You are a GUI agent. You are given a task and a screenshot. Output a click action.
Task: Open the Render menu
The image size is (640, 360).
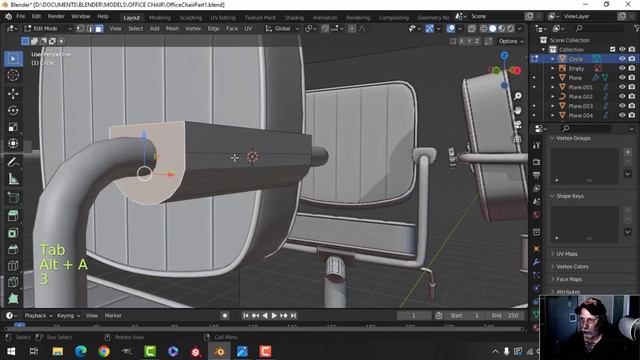[x=56, y=17]
